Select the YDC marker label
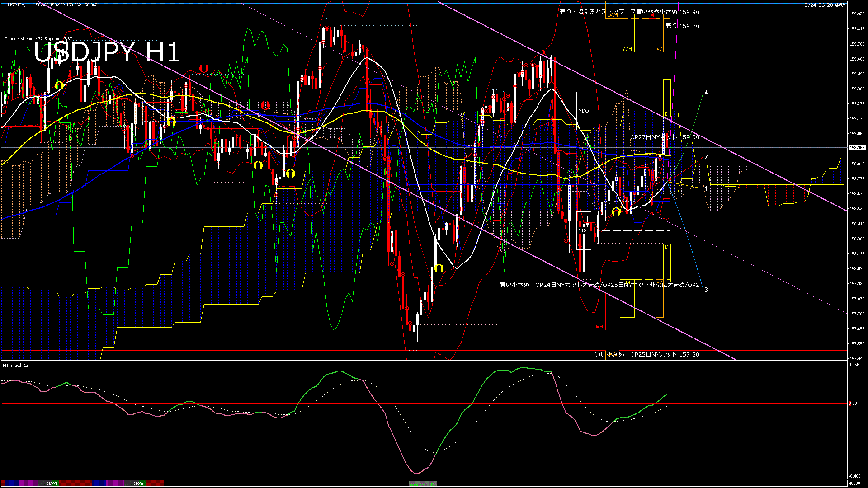The image size is (868, 488). pyautogui.click(x=584, y=230)
